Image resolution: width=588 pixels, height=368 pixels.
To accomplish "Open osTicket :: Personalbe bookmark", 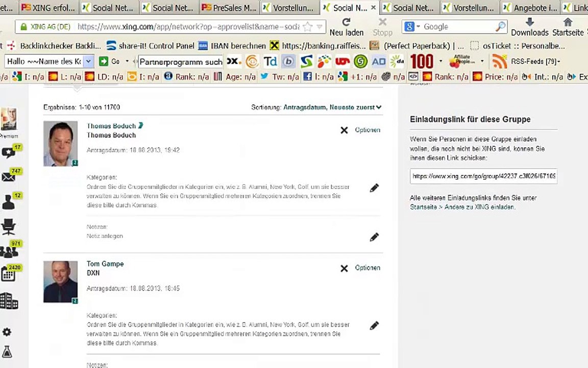I will [518, 46].
